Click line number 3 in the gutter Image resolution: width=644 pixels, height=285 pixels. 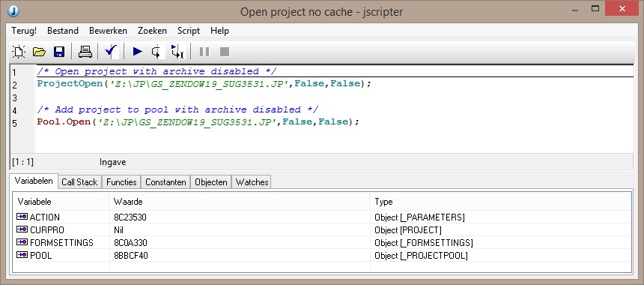(x=15, y=98)
